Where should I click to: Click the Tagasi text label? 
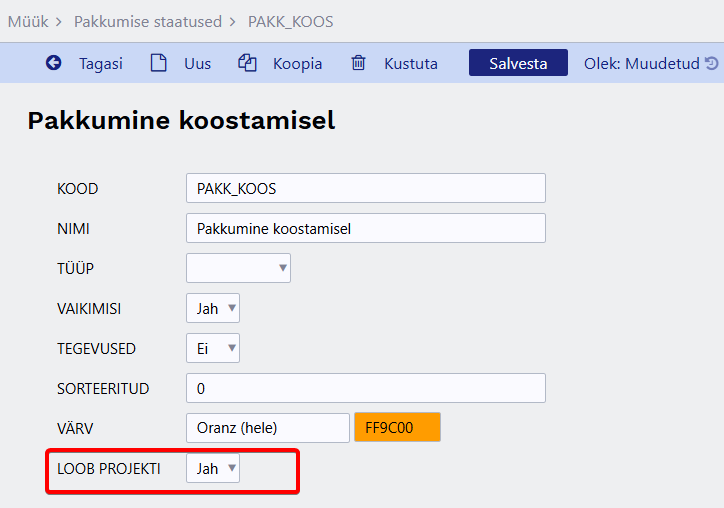[x=101, y=63]
